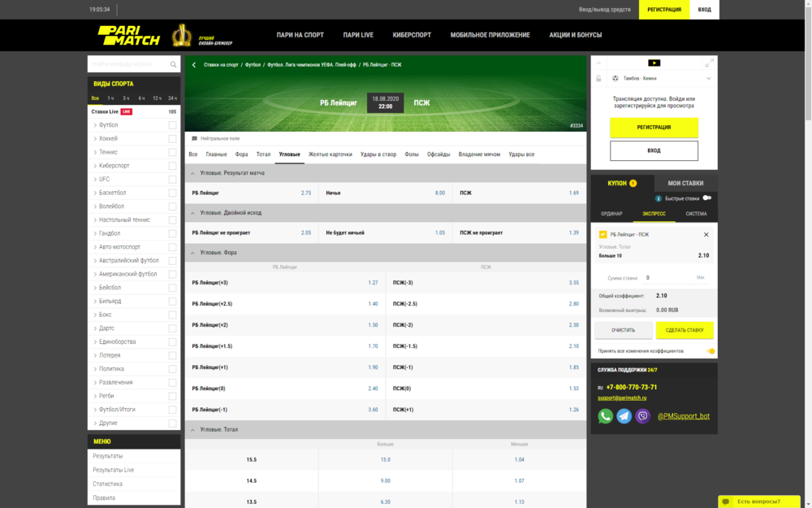Uncheck the РБ Лейпциг - ПСЖ coupon checkbox
Screen dimensions: 812x508
(x=603, y=235)
